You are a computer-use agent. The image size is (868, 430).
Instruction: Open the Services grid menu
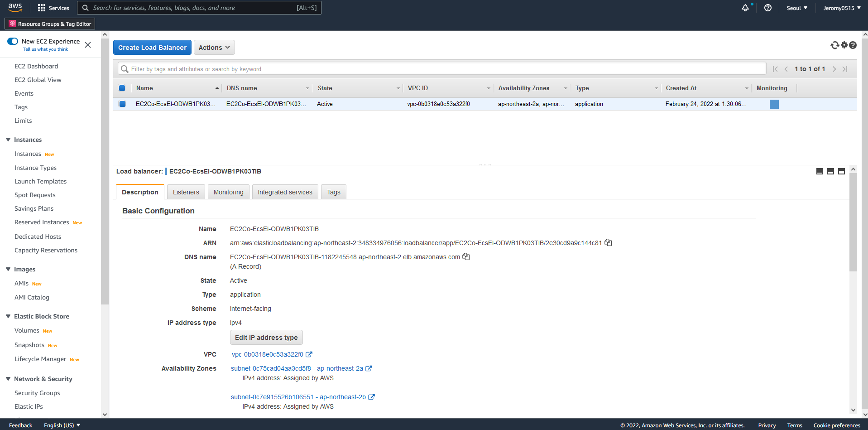click(53, 8)
